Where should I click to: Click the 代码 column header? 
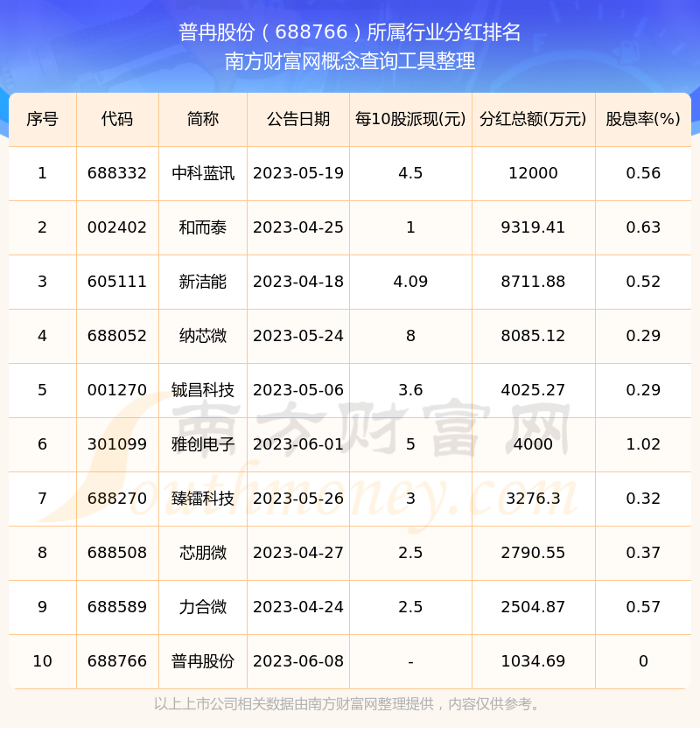click(x=117, y=119)
